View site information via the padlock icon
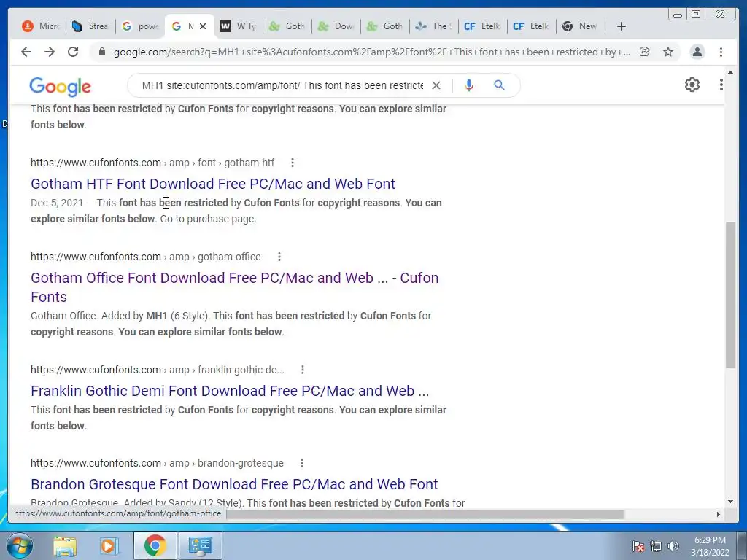The height and width of the screenshot is (560, 747). pyautogui.click(x=101, y=52)
